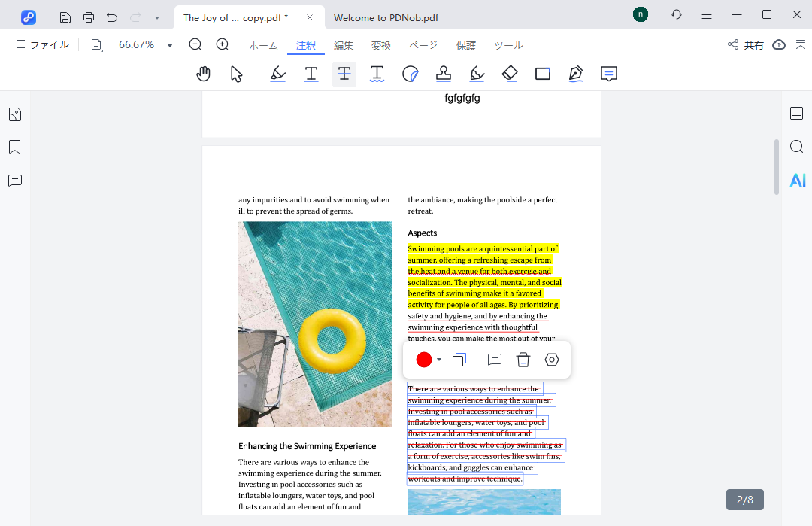Expand the annotation color dropdown arrow
Screen dimensions: 812x526
[x=439, y=360]
